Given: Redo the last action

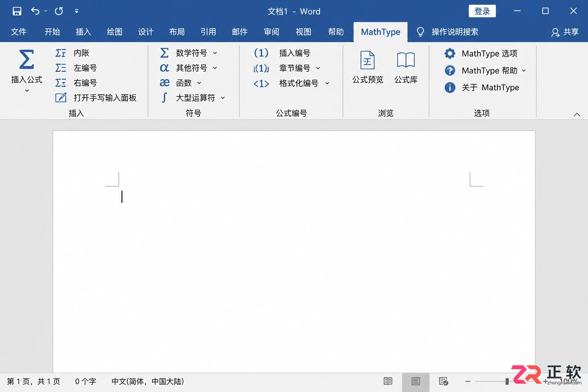Looking at the screenshot, I should tap(59, 11).
